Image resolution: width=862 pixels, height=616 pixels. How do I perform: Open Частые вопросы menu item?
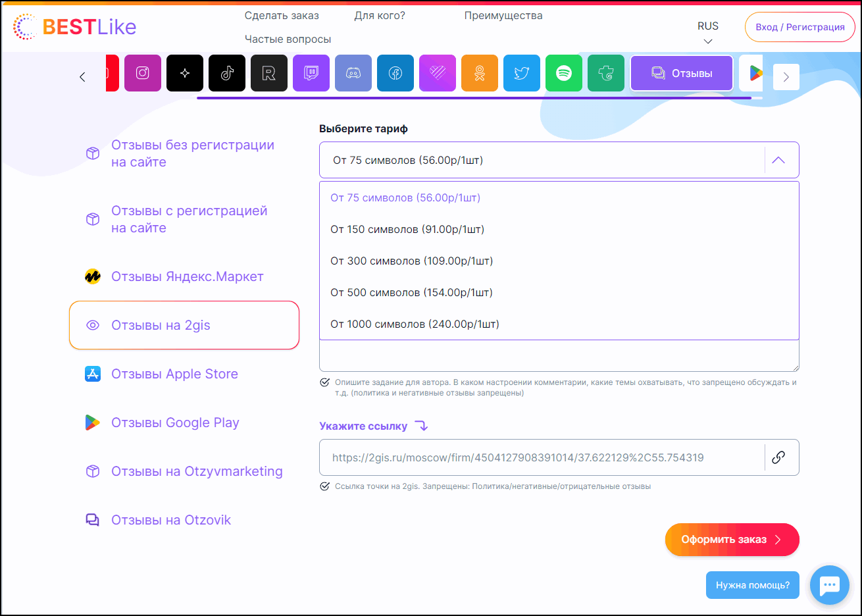(x=288, y=39)
